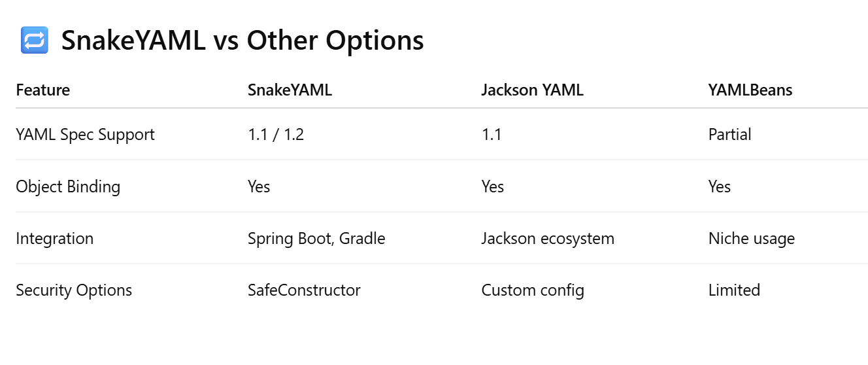The image size is (868, 365).
Task: Select the SnakeYAML vs Other Options heading
Action: click(x=242, y=41)
